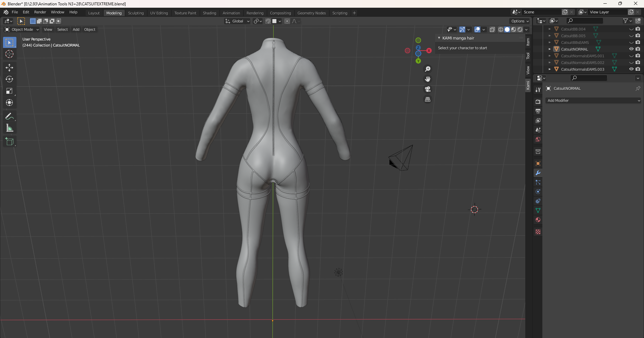Select the Add Cube tool
Image resolution: width=644 pixels, height=338 pixels.
[x=9, y=142]
